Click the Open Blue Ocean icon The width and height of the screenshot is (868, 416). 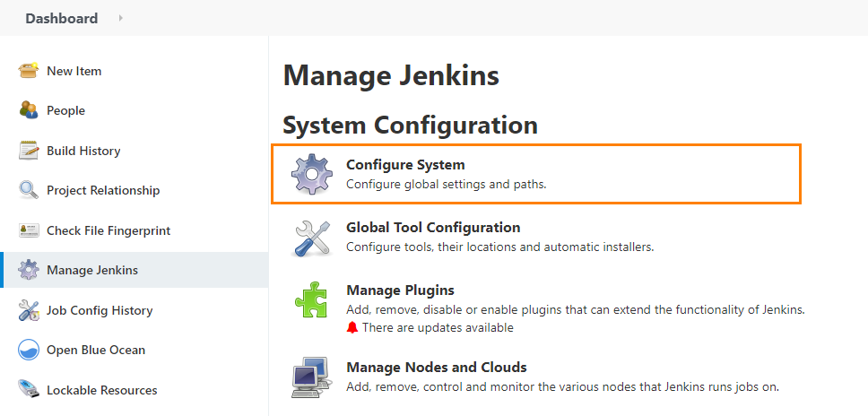click(29, 350)
